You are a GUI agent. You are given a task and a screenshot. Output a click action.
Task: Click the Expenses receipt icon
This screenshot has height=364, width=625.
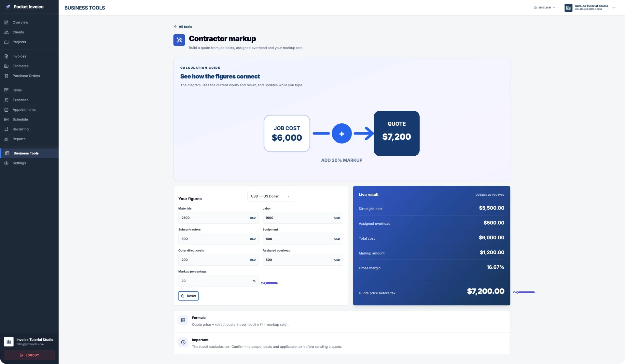coord(6,100)
